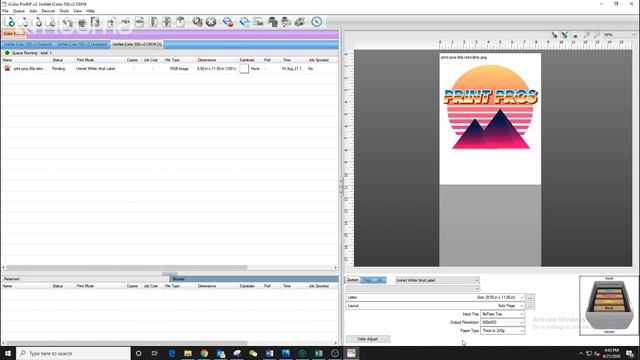Click the Color Adjust button
Viewport: 640px width, 360px height.
pyautogui.click(x=368, y=339)
